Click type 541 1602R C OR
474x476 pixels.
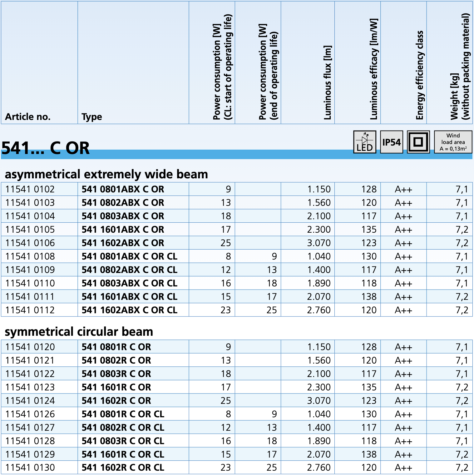[x=116, y=401]
